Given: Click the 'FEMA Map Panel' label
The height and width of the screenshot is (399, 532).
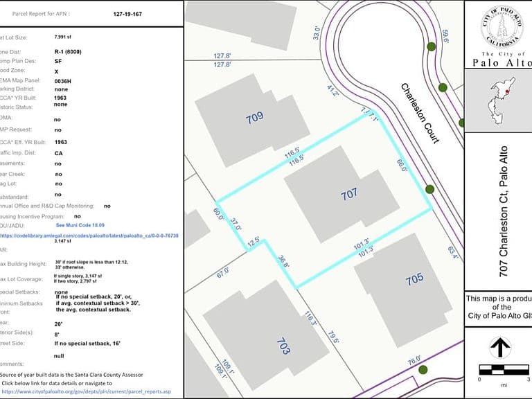Looking at the screenshot, I should (x=19, y=80).
